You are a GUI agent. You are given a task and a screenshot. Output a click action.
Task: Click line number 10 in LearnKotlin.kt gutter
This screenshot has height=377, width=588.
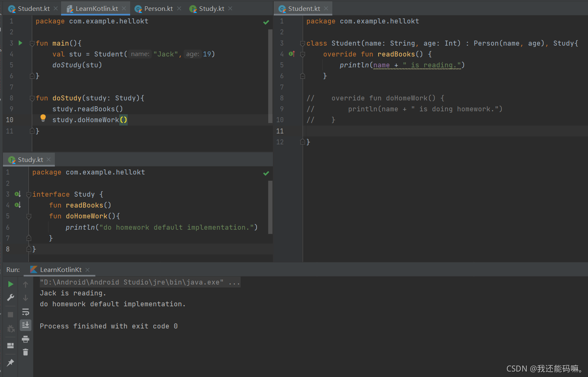pos(10,120)
